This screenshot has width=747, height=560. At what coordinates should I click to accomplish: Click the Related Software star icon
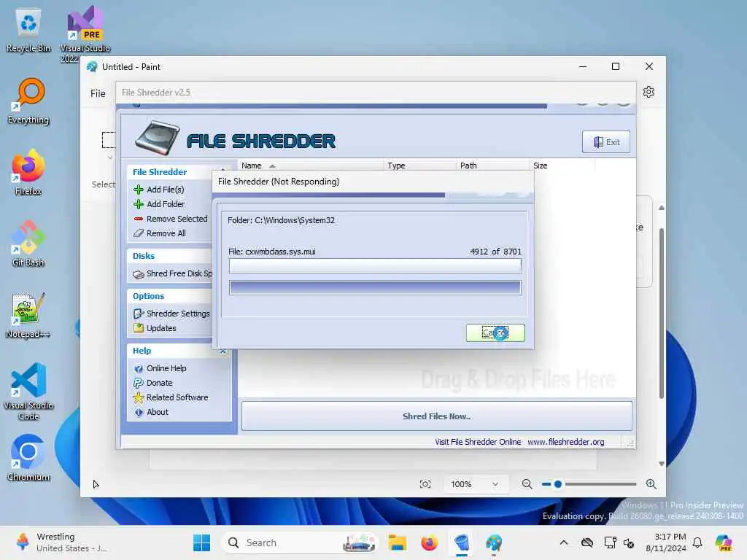pos(139,397)
